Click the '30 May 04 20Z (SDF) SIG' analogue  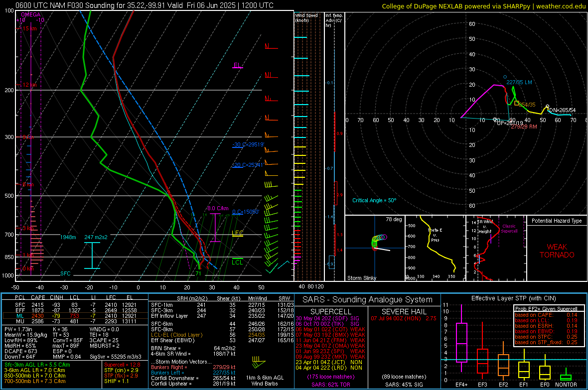[327, 318]
